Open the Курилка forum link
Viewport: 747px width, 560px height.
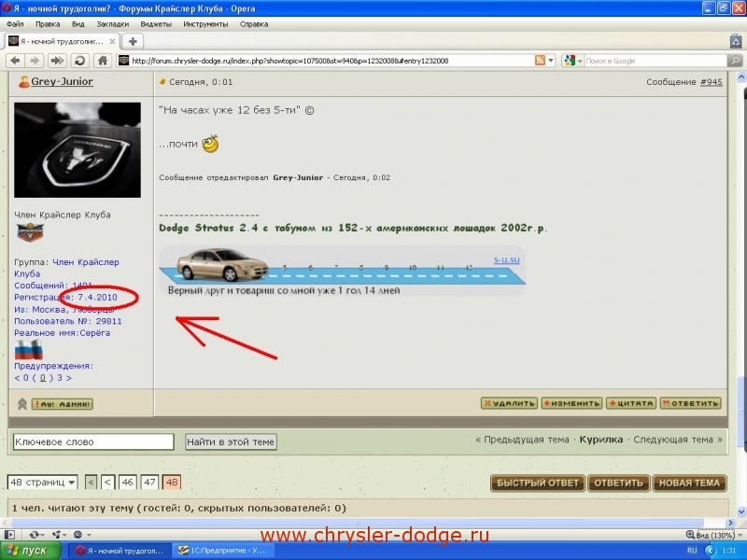[x=601, y=440]
